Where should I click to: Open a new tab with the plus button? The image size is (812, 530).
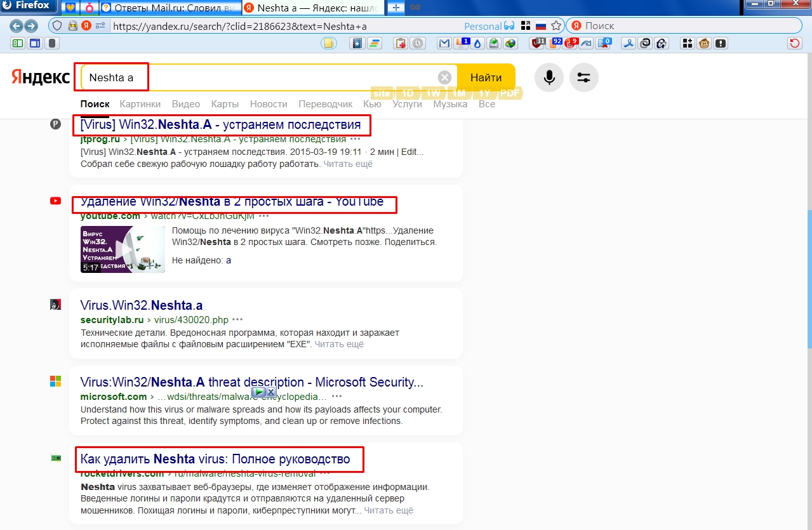[395, 8]
